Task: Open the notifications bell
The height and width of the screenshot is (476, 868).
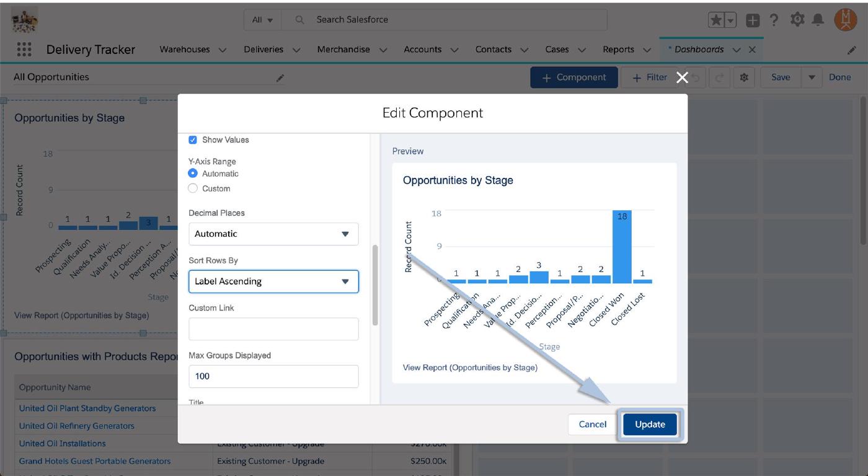Action: tap(818, 20)
